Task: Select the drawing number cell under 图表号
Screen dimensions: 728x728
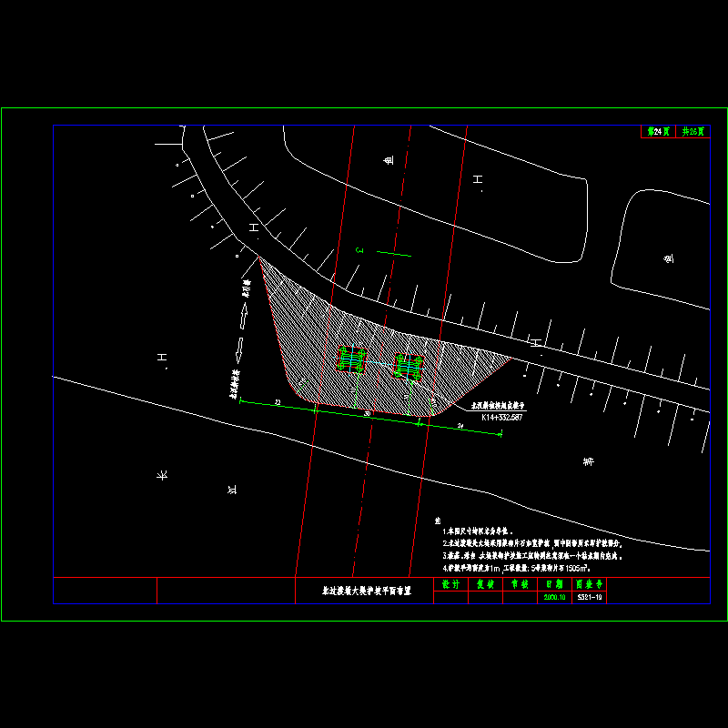Action: tap(590, 598)
